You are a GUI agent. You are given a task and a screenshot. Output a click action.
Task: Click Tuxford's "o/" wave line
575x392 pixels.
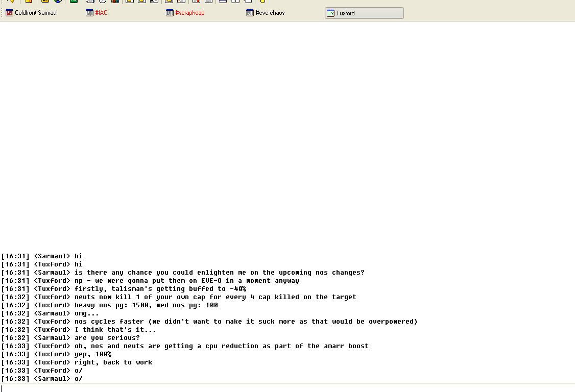tap(42, 371)
